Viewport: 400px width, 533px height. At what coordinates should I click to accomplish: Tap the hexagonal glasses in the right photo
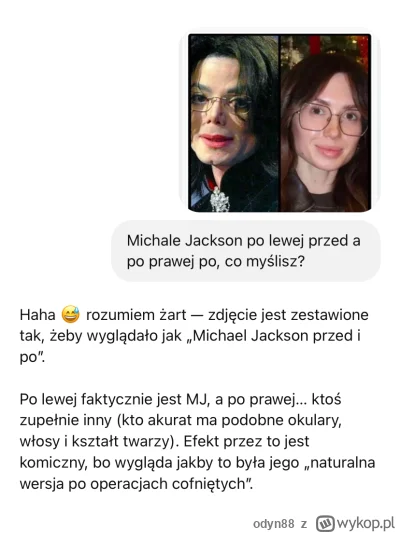tap(331, 120)
